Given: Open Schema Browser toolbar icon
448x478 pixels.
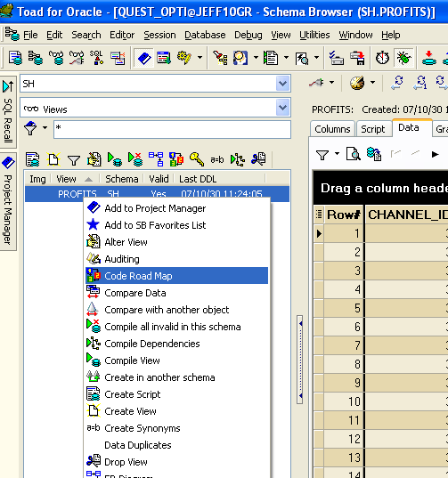Looking at the screenshot, I should pos(36,58).
